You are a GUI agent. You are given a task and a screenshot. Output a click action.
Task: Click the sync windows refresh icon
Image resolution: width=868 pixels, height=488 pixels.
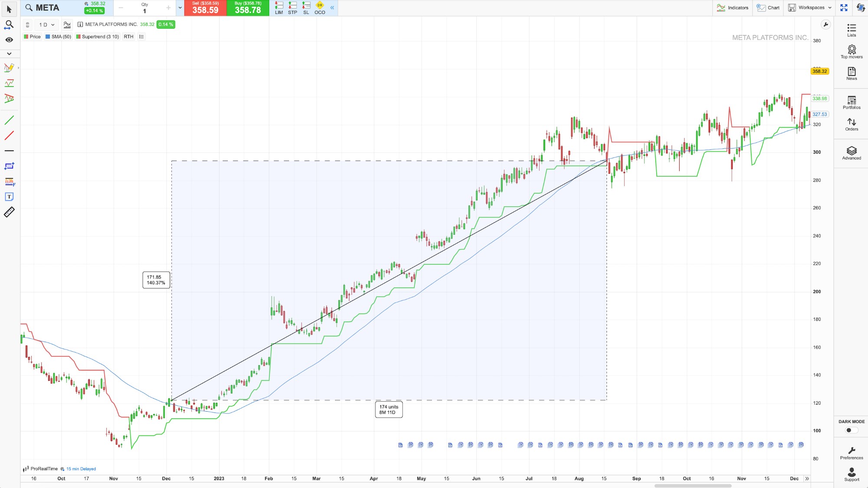point(861,8)
